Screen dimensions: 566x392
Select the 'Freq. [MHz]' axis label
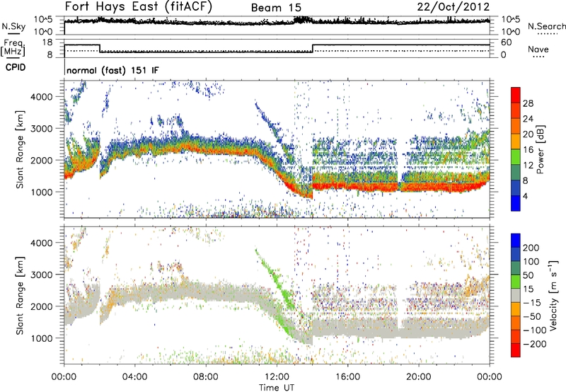click(x=13, y=47)
